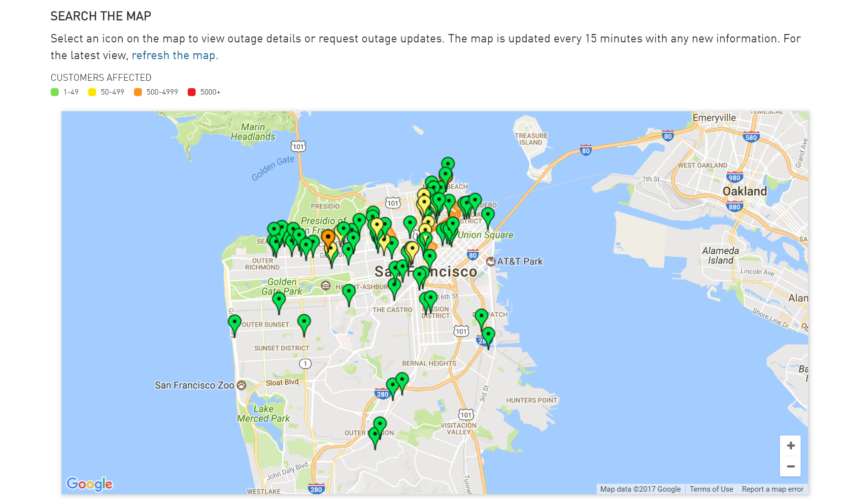Click the orange outage marker near Presidio
The height and width of the screenshot is (504, 844).
pos(328,237)
